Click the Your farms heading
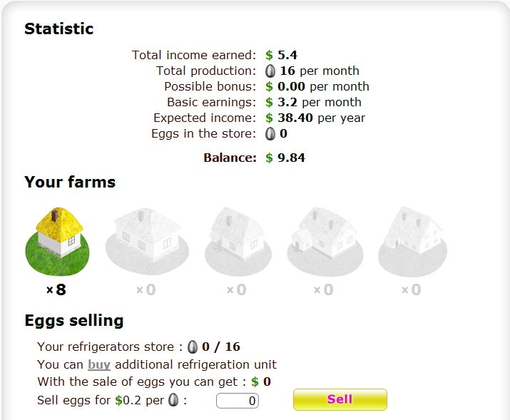 pyautogui.click(x=70, y=182)
